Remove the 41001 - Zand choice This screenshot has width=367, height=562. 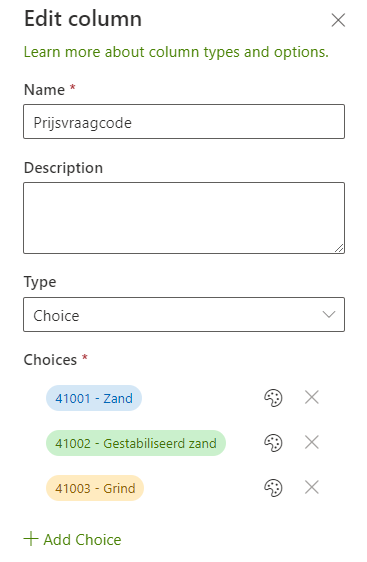point(312,397)
